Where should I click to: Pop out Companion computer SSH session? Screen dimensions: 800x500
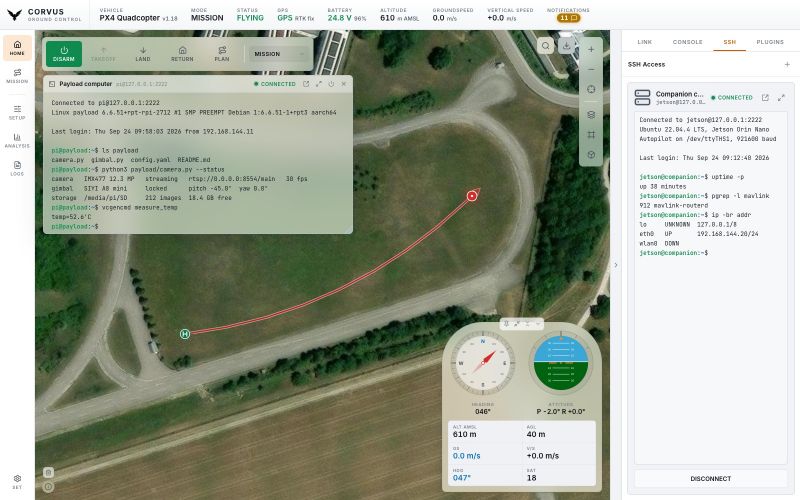coord(765,97)
